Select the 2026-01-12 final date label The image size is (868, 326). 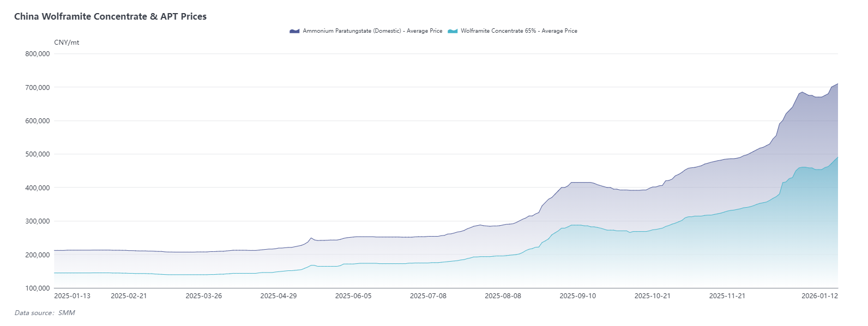pyautogui.click(x=819, y=296)
